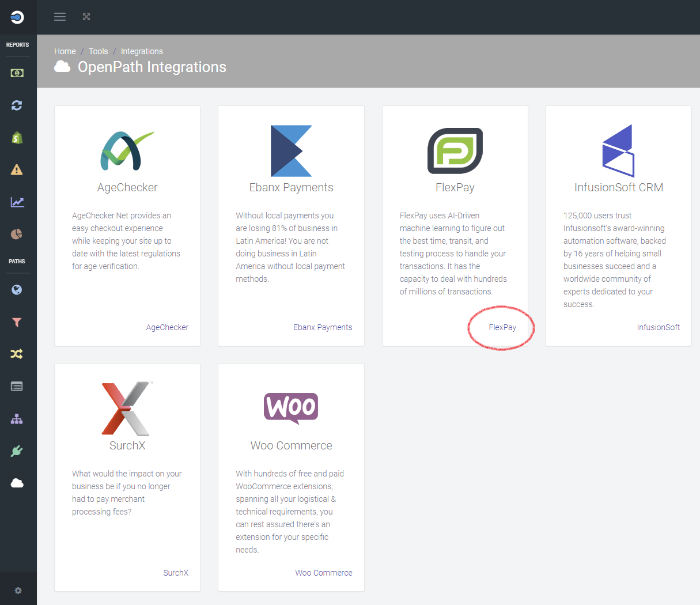Click the Woo Commerce integration link
This screenshot has width=700, height=605.
(x=323, y=572)
